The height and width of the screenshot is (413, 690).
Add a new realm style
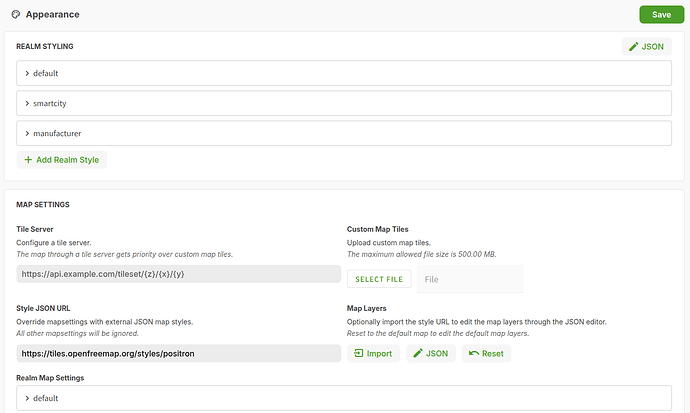(x=62, y=160)
